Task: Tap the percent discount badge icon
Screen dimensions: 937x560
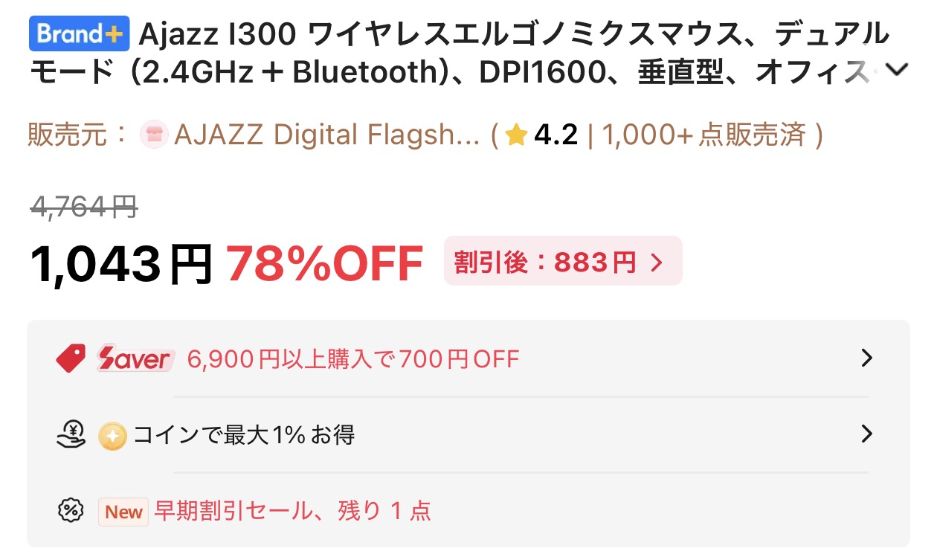Action: coord(71,510)
